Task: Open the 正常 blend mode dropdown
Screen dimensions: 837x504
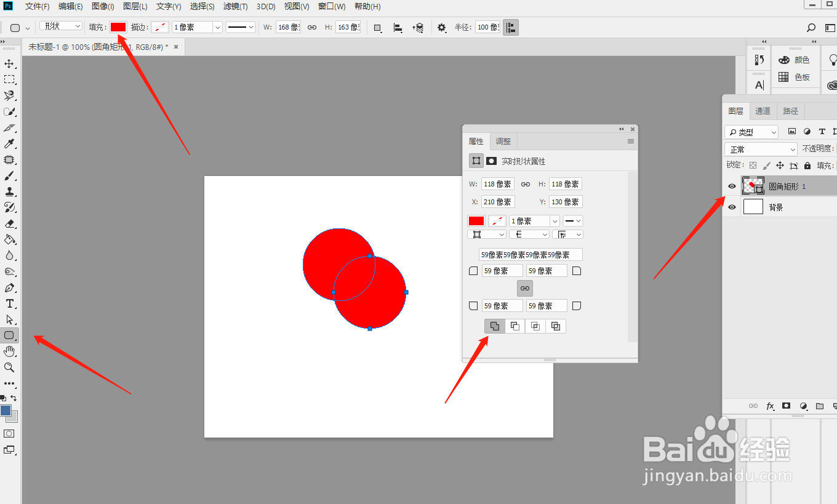Action: [x=760, y=149]
